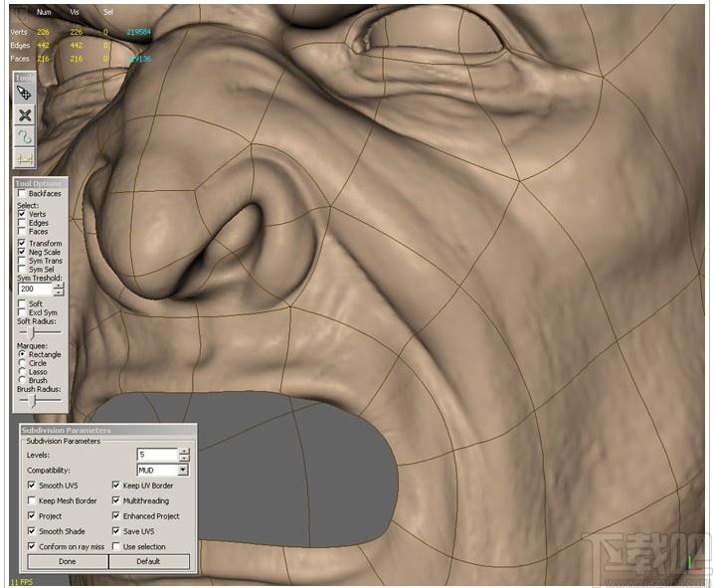Click the Brush Radius slider handle
Viewport: 715px width, 588px height.
tap(32, 401)
